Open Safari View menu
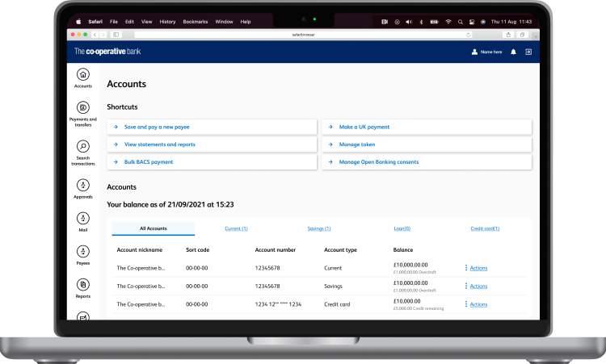This screenshot has height=364, width=606. tap(146, 22)
